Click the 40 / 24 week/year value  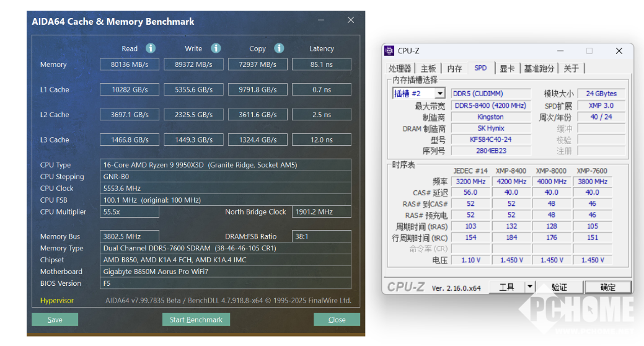click(x=601, y=117)
